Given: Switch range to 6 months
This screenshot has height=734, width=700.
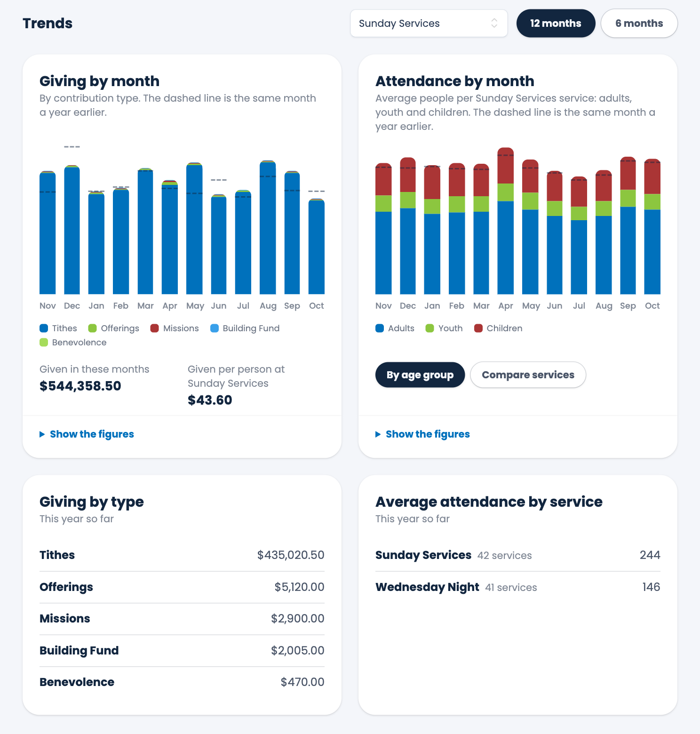Looking at the screenshot, I should click(639, 23).
